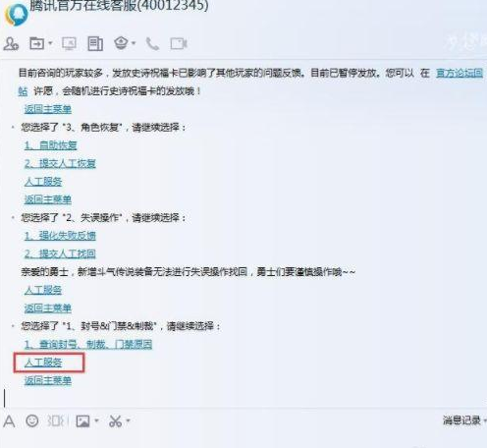Expand the send file dropdown arrow

click(x=50, y=43)
